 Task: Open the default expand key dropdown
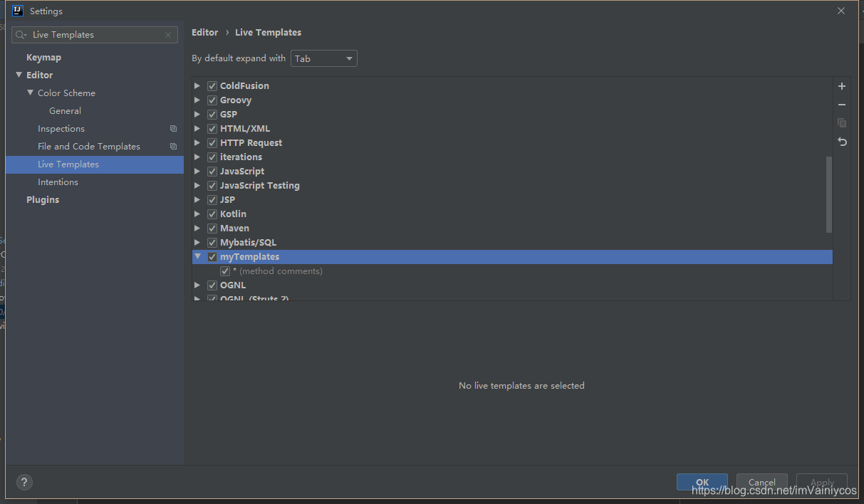coord(324,58)
